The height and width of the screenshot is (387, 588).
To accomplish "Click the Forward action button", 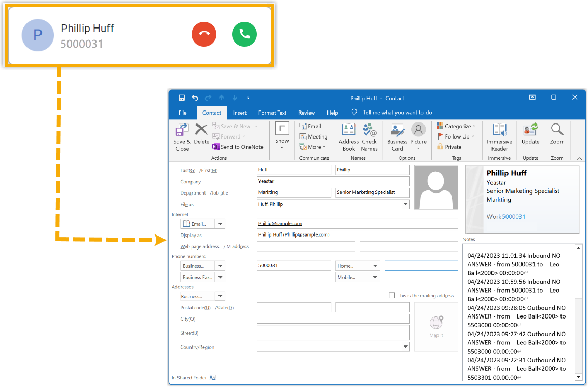I will click(229, 136).
